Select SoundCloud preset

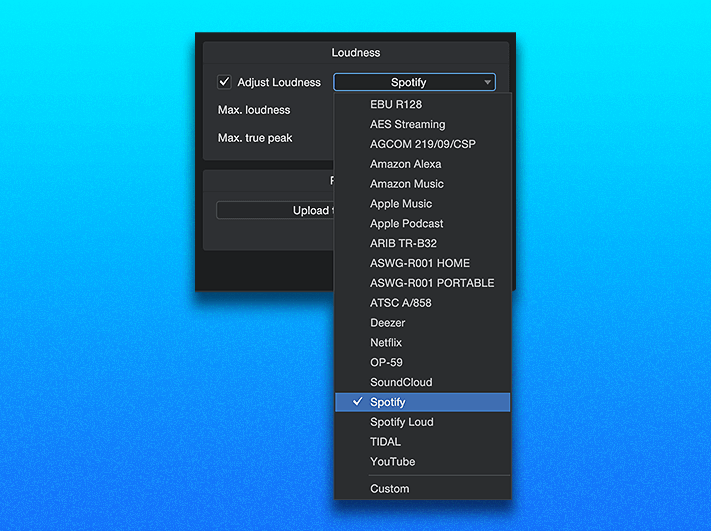coord(423,382)
